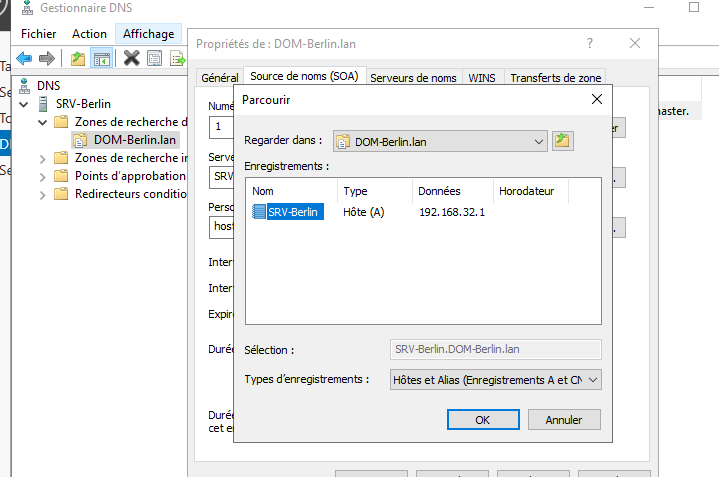Image resolution: width=719 pixels, height=477 pixels.
Task: Select DOM-Berlin.lan zone in the tree
Action: coord(134,140)
